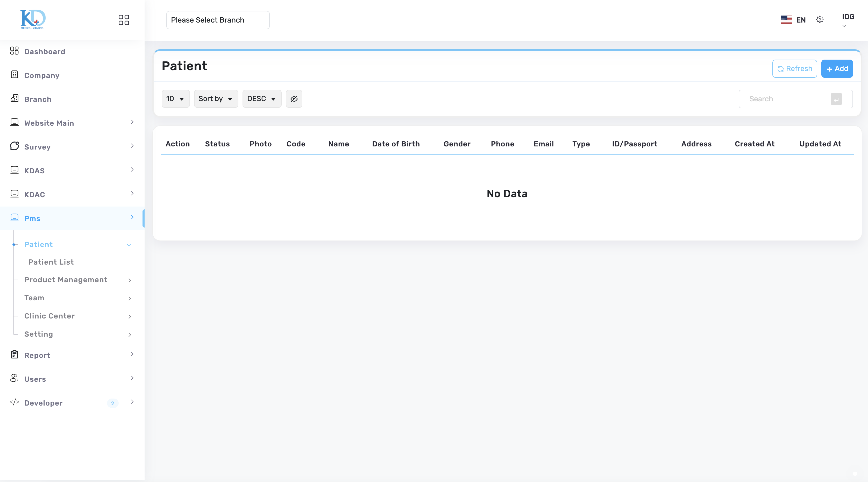Screen dimensions: 868x482
Task: Open the Sort by dropdown
Action: tap(216, 99)
